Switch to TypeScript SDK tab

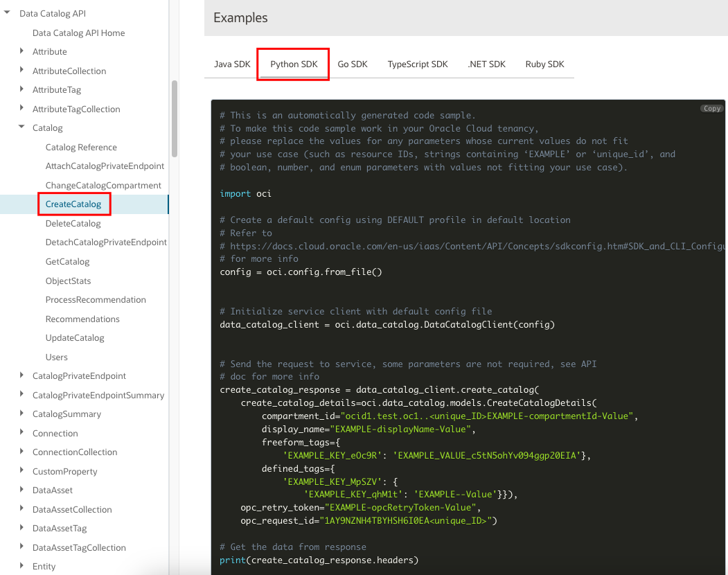pyautogui.click(x=418, y=64)
